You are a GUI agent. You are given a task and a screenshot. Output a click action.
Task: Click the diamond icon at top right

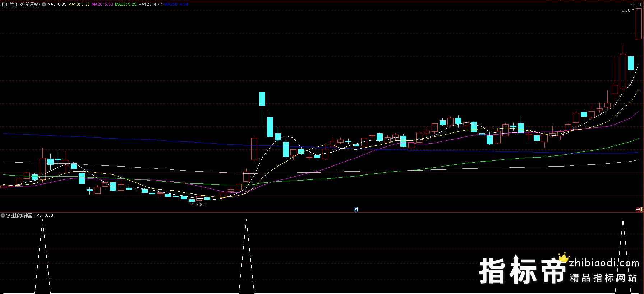[x=633, y=4]
